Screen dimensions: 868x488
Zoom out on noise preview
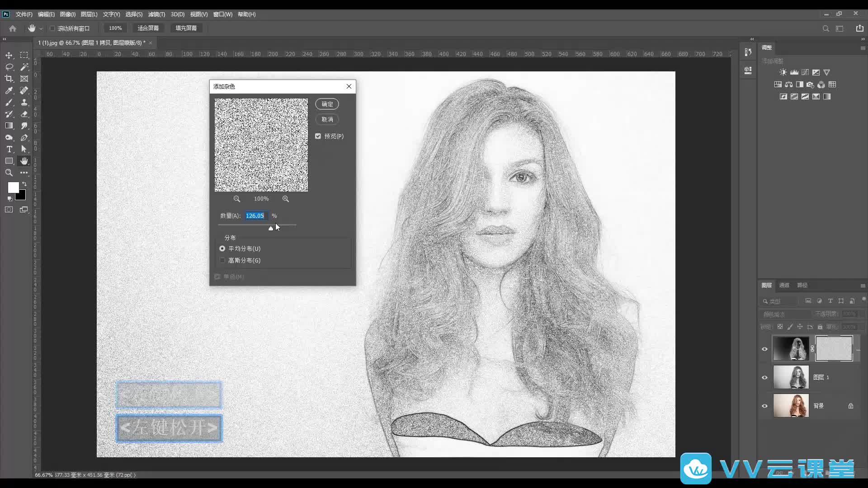236,199
